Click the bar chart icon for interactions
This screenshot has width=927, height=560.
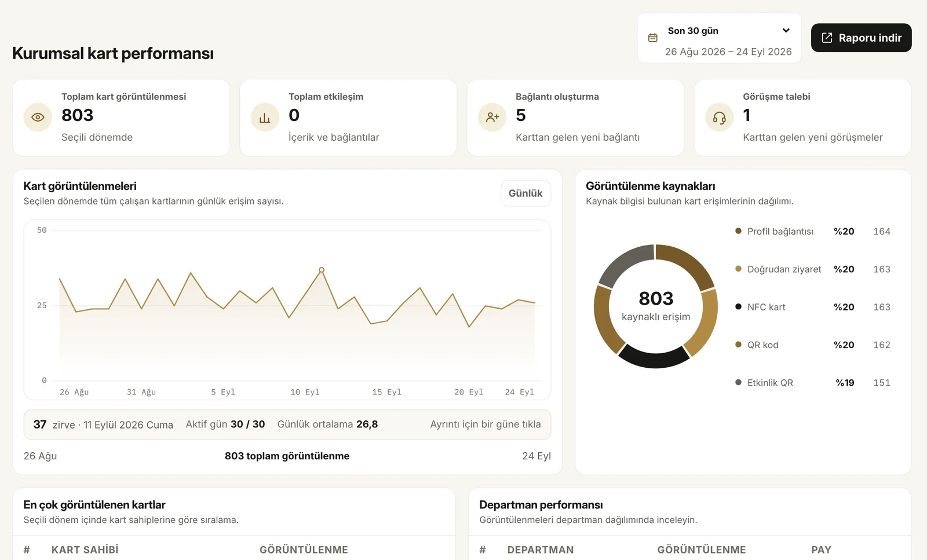tap(265, 118)
